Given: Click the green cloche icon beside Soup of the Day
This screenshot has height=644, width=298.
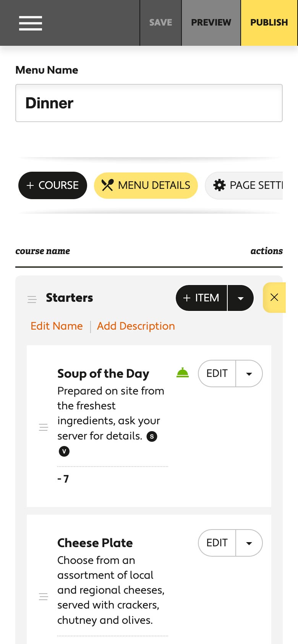Looking at the screenshot, I should click(183, 373).
